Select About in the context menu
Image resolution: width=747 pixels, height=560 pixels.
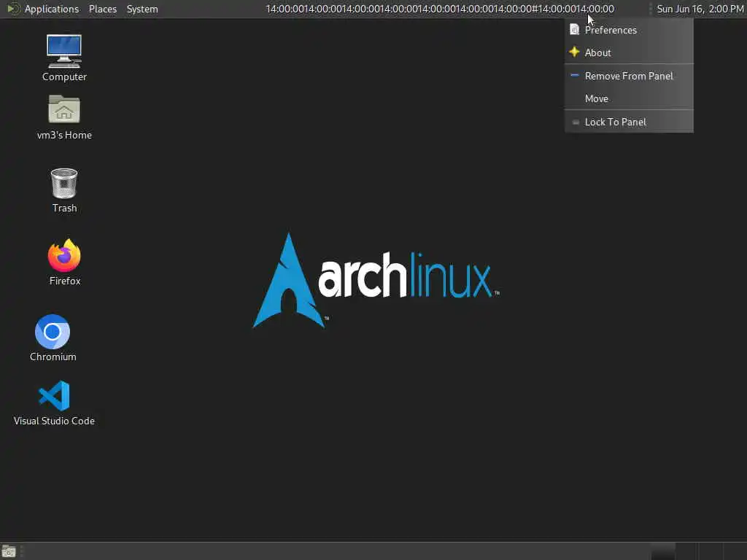629,52
